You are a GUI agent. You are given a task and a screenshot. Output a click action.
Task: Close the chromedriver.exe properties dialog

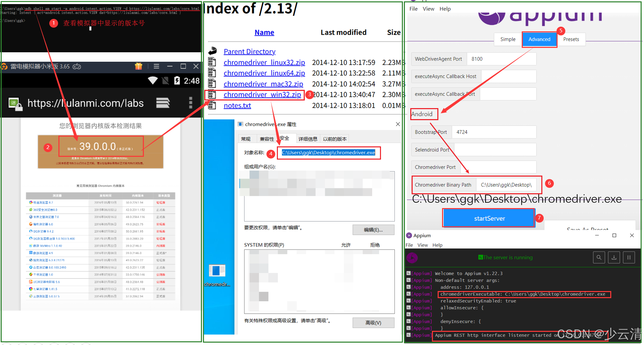coord(398,124)
